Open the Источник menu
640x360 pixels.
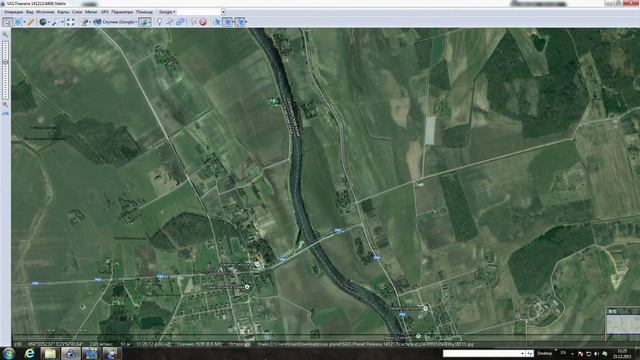pyautogui.click(x=45, y=12)
